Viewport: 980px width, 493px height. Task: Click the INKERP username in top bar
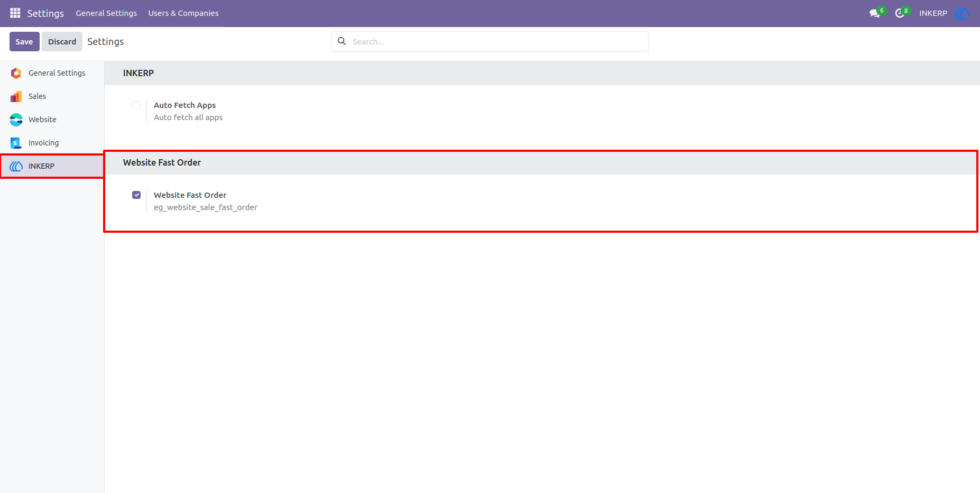coord(933,13)
